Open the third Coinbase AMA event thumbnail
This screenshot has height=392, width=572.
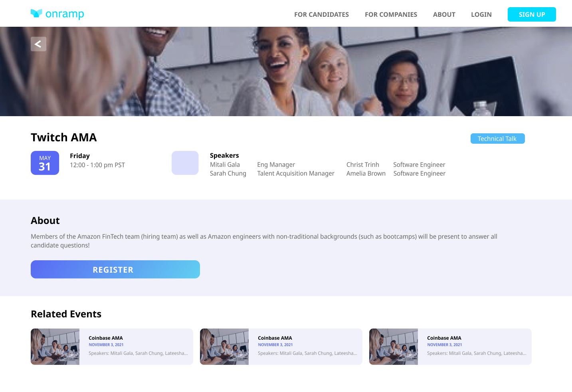(x=394, y=346)
